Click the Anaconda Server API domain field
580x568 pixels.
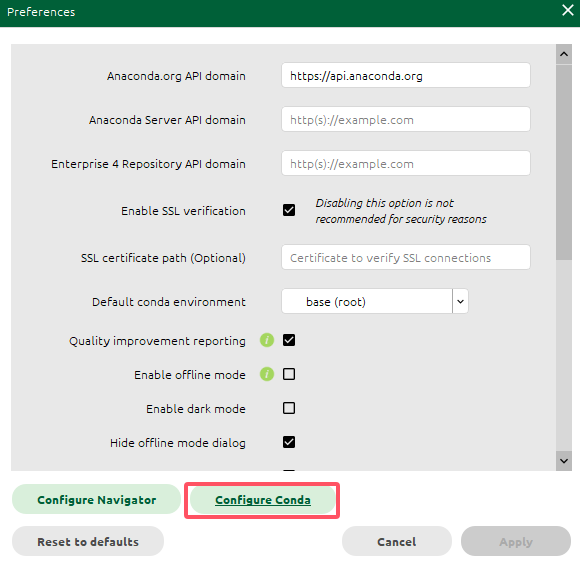tap(406, 119)
